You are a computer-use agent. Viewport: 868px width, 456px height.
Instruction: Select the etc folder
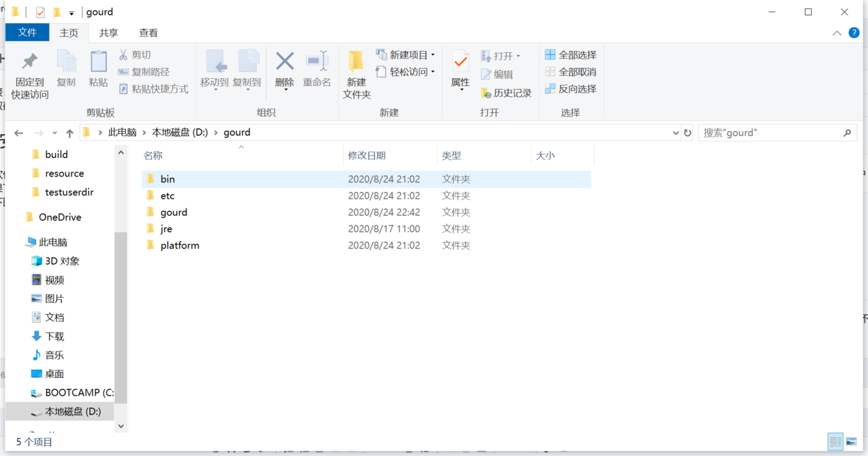(366, 195)
